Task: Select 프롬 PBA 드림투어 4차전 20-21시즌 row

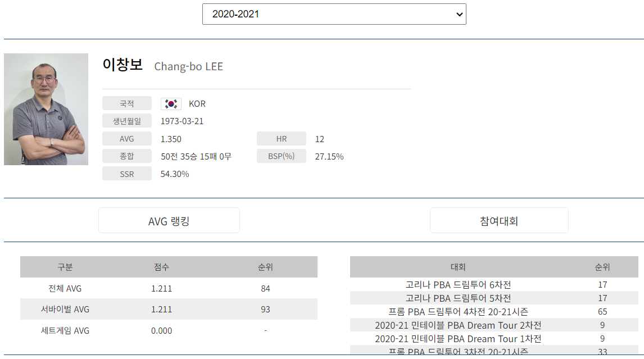Action: (x=457, y=312)
